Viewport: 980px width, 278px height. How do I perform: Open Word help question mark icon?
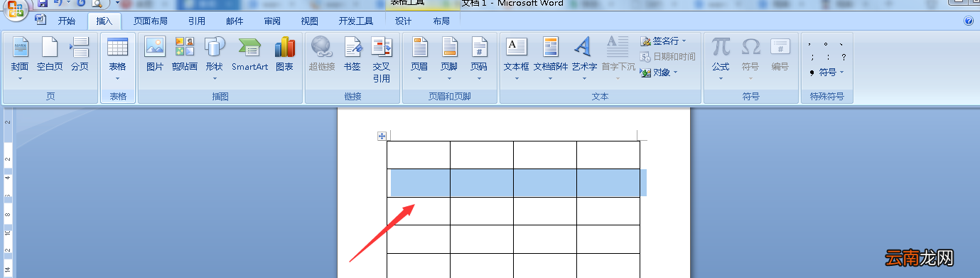[x=969, y=21]
